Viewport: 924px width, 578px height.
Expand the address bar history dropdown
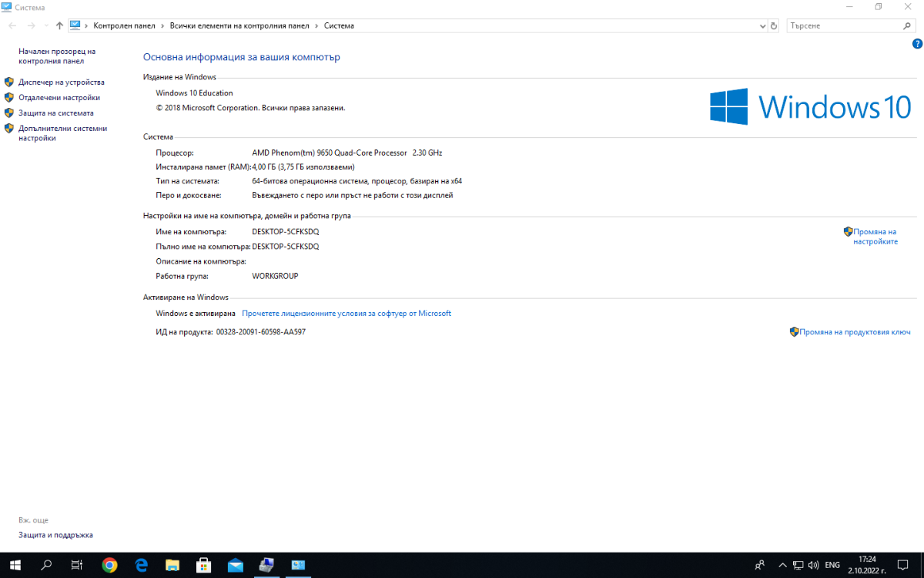(x=762, y=25)
